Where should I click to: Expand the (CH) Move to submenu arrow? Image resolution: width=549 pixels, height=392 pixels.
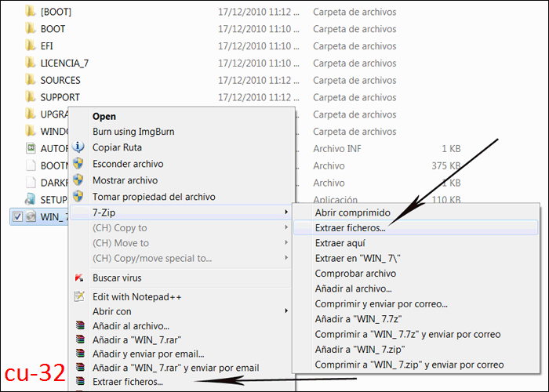pos(286,242)
